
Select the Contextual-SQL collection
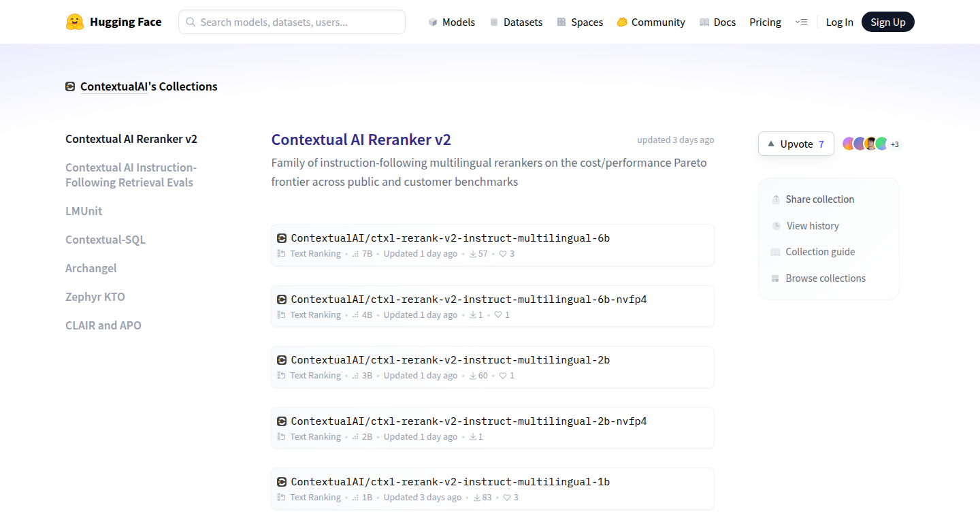coord(105,240)
